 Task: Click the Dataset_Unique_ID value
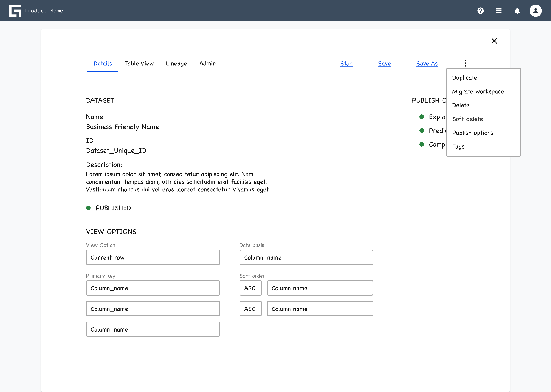[116, 151]
